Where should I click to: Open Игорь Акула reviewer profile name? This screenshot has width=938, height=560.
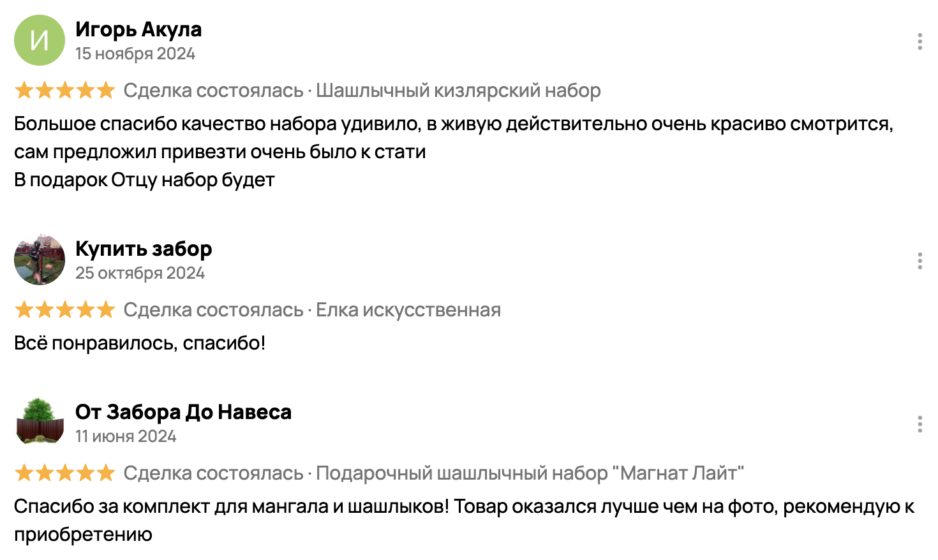coord(138,29)
